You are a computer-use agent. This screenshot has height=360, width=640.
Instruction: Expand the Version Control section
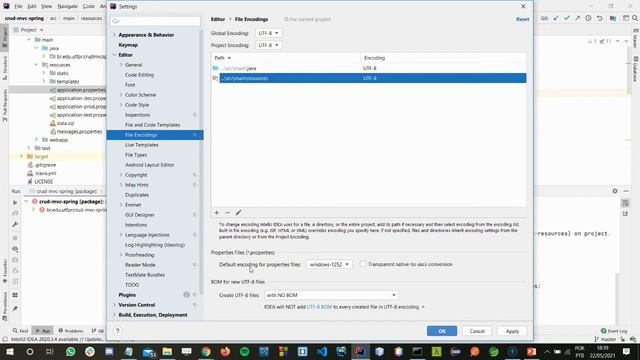pos(114,305)
